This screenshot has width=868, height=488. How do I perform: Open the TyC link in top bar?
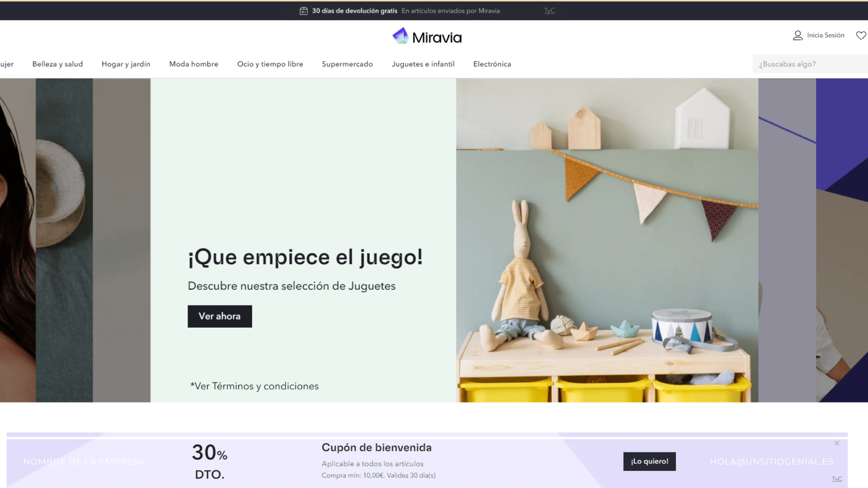[549, 11]
